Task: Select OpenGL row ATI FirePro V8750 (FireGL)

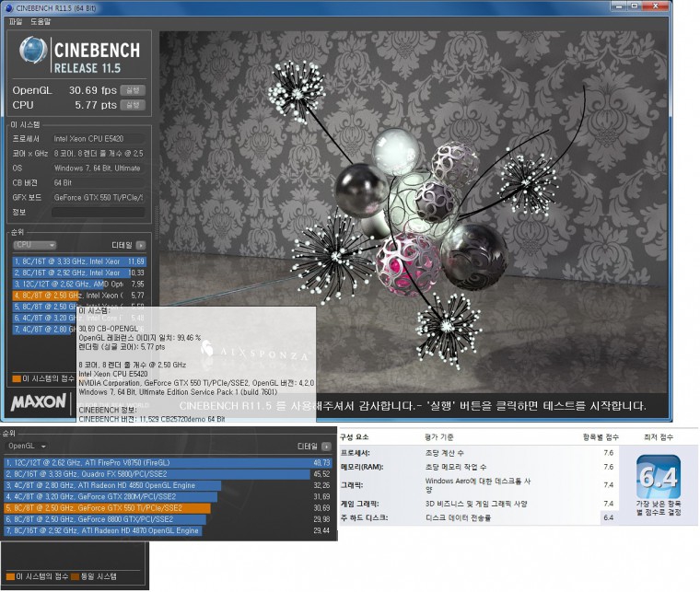Action: pos(169,462)
